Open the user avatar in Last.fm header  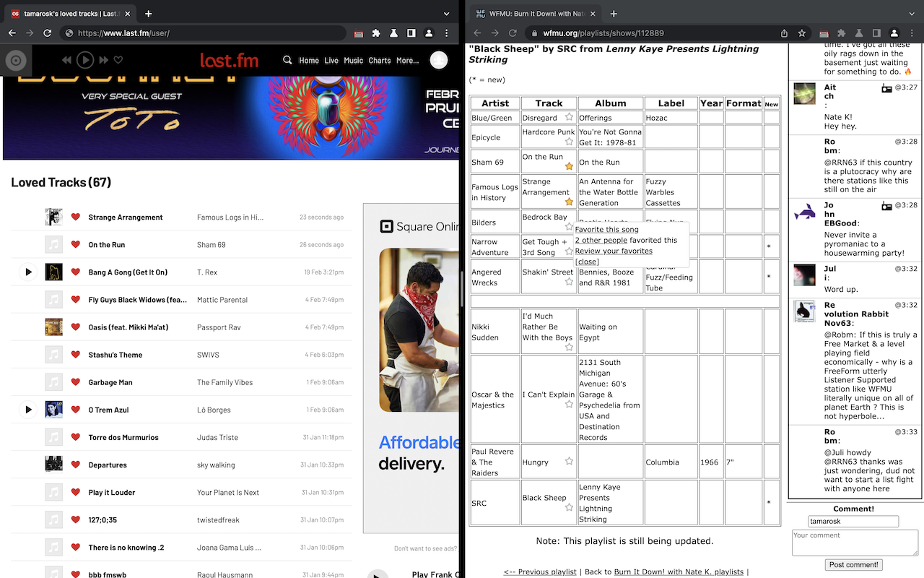tap(439, 60)
